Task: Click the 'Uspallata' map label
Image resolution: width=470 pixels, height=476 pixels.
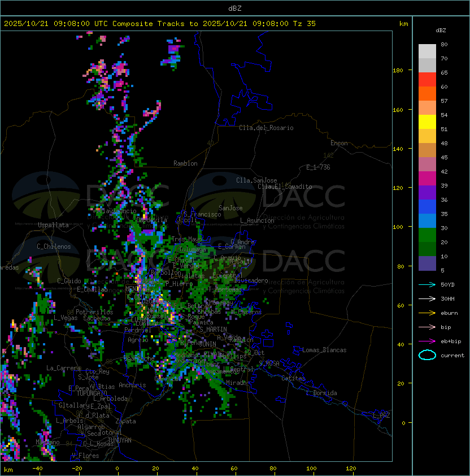Action: tap(54, 225)
